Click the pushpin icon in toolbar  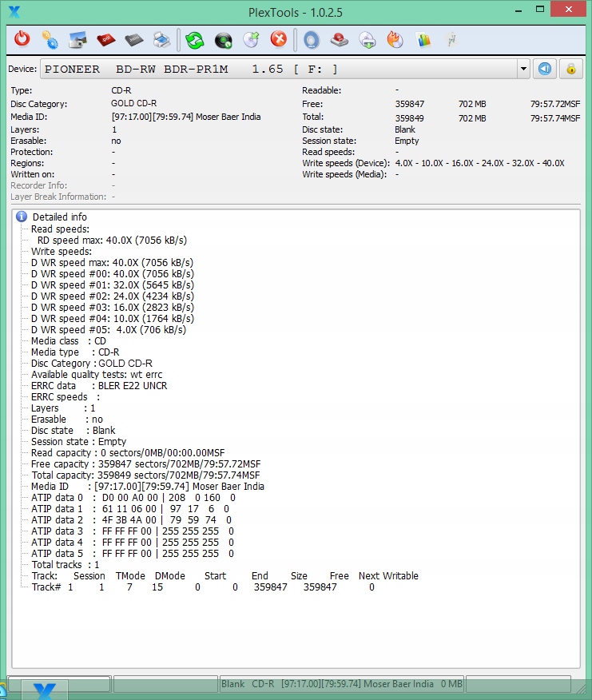click(x=451, y=39)
